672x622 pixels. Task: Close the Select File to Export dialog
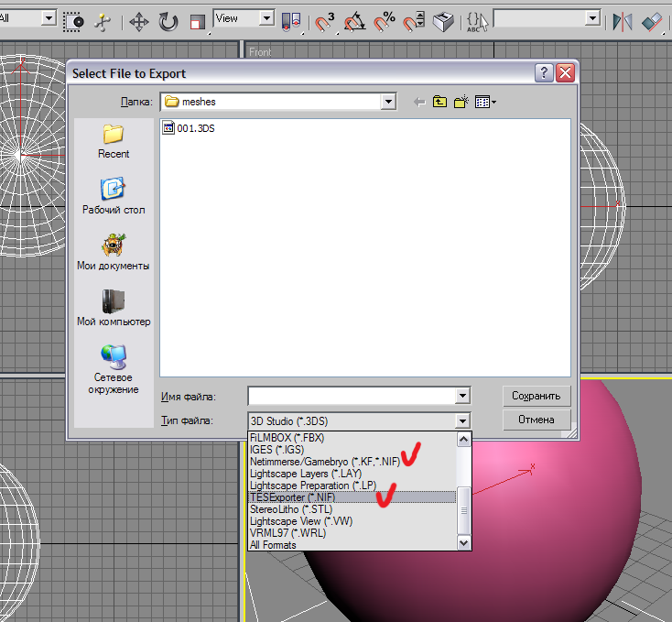(565, 73)
